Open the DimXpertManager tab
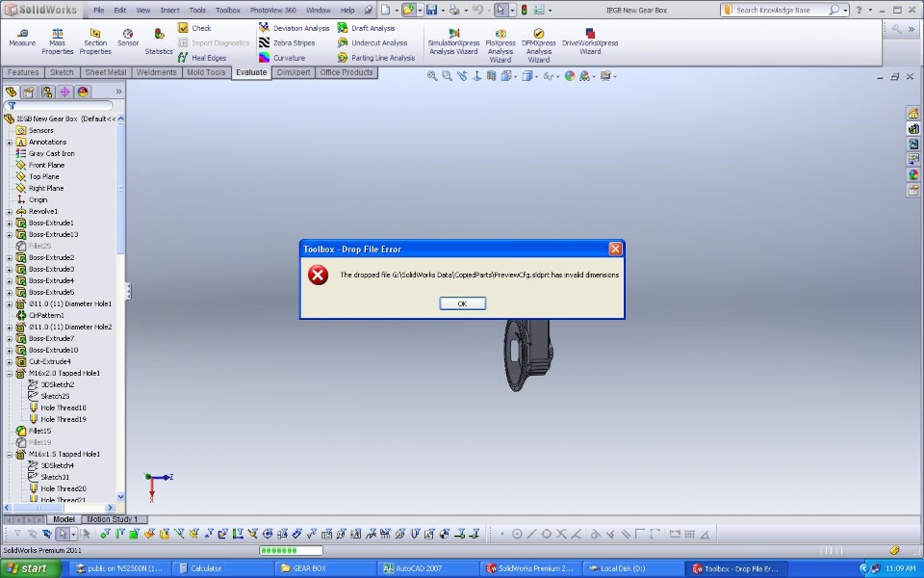 pos(64,92)
